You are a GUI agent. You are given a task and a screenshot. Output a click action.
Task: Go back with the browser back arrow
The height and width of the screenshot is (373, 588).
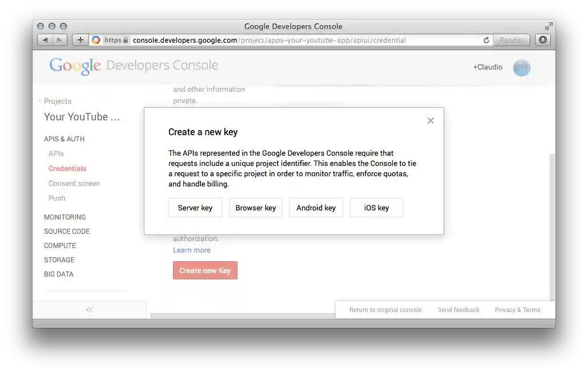pyautogui.click(x=45, y=40)
